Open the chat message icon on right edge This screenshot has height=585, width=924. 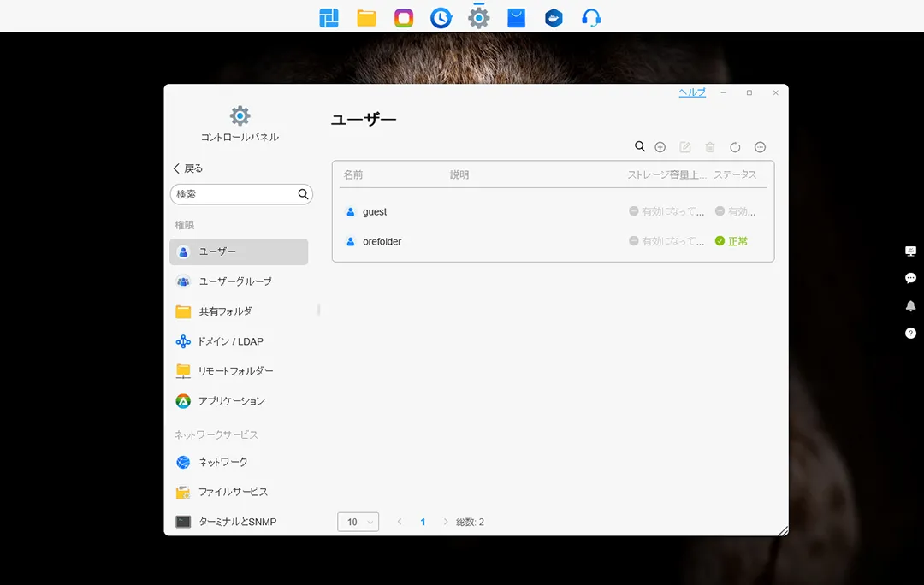pos(910,279)
